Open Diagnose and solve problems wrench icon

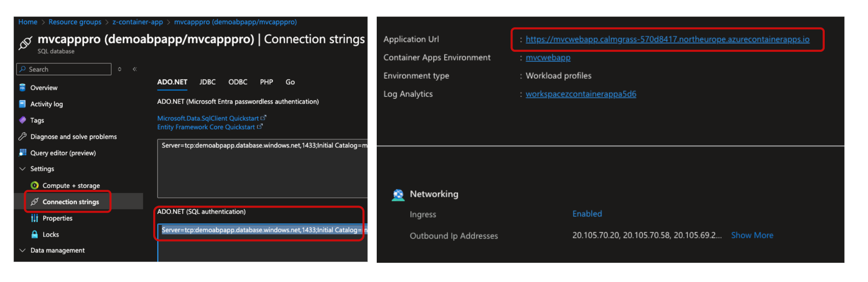(22, 136)
